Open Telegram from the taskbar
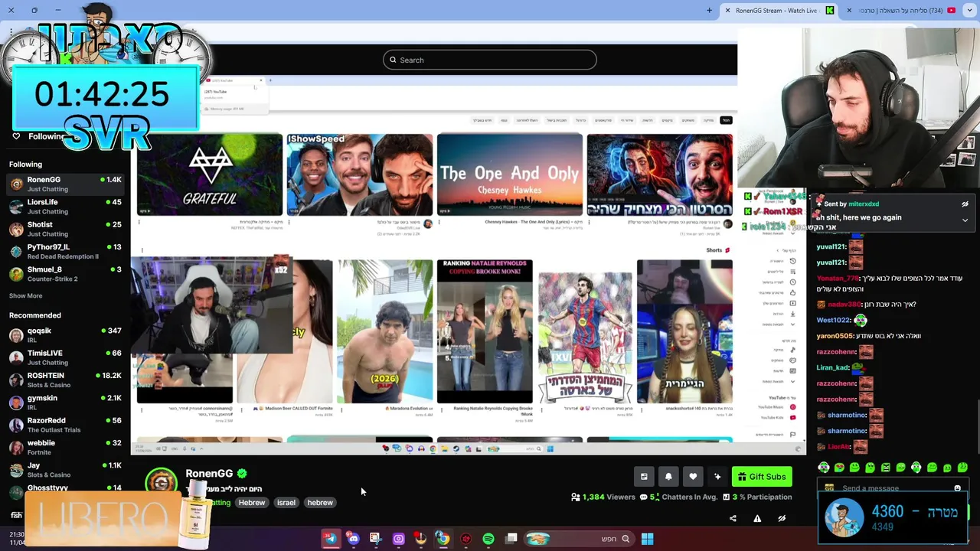This screenshot has width=980, height=551. [x=330, y=539]
